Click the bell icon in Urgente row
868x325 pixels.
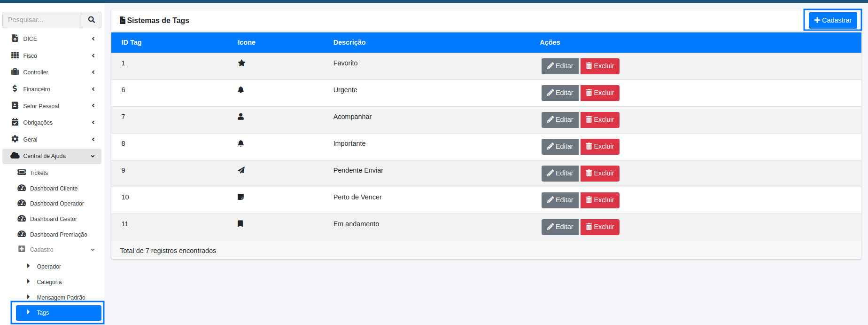pyautogui.click(x=240, y=90)
